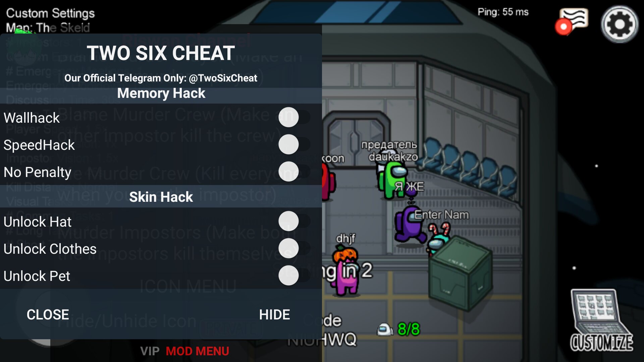Viewport: 644px width, 362px height.
Task: Expand the Memory Hack section
Action: (x=161, y=93)
